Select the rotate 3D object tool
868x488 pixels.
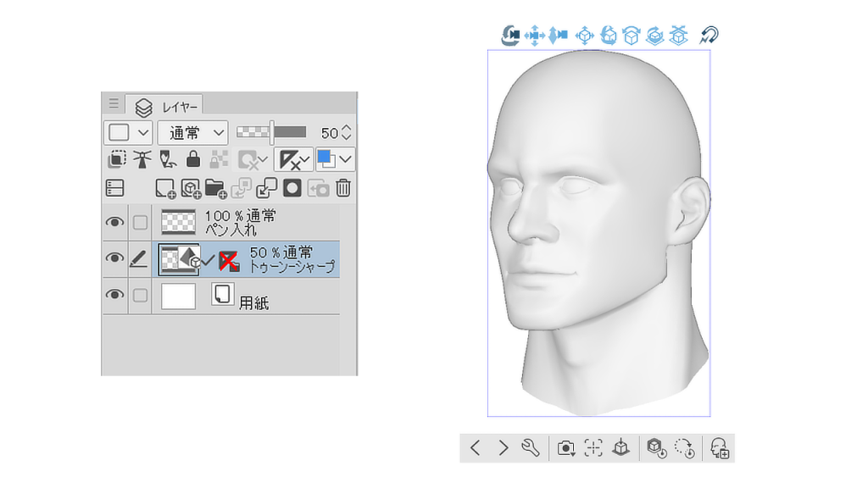pos(609,34)
